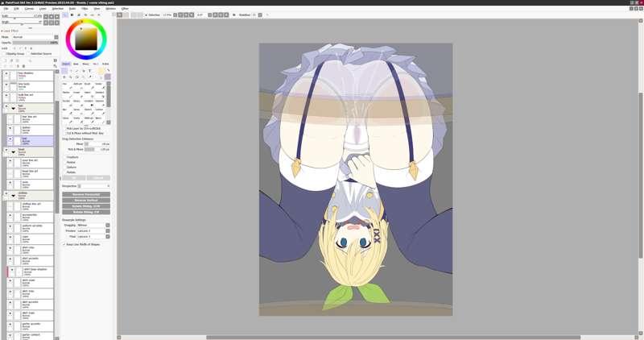This screenshot has width=644, height=340.
Task: Click the stabilizer icon in top toolbar
Action: (234, 15)
